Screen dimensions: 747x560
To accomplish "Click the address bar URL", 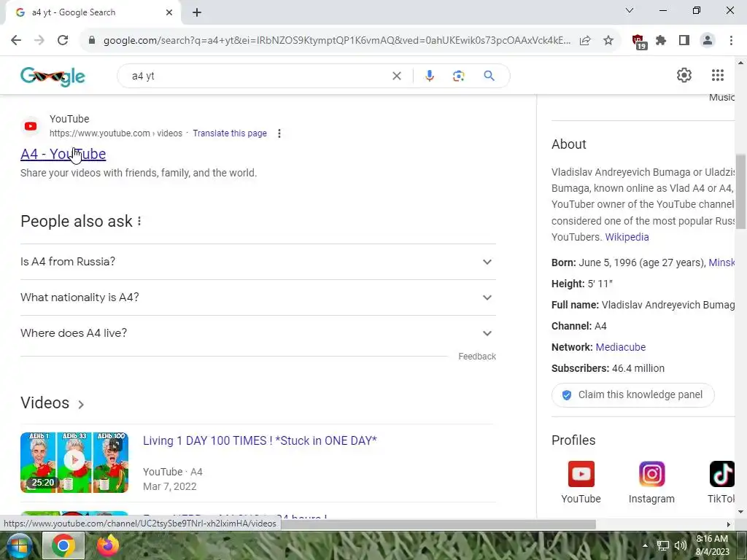I will [336, 41].
